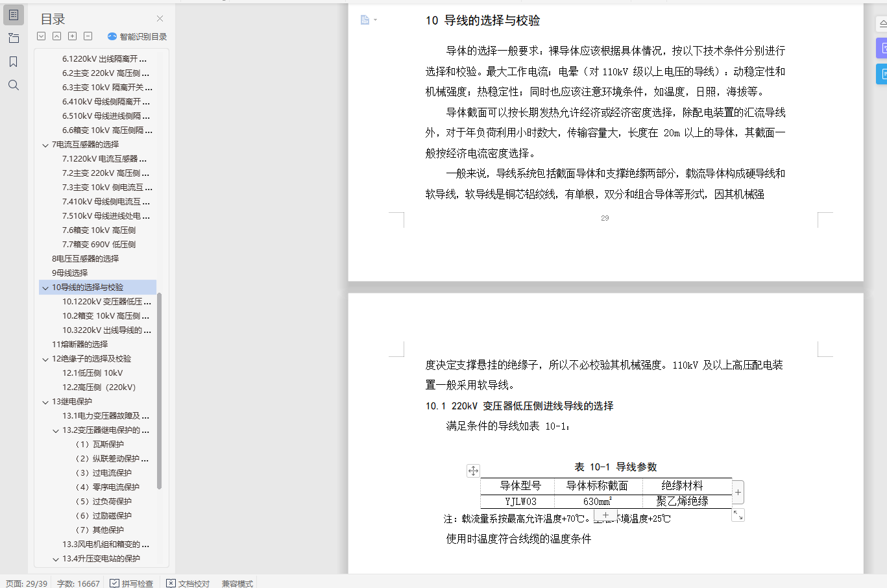Viewport: 887px width, 588px height.
Task: Add a row with the table's bottom plus button
Action: [x=605, y=515]
